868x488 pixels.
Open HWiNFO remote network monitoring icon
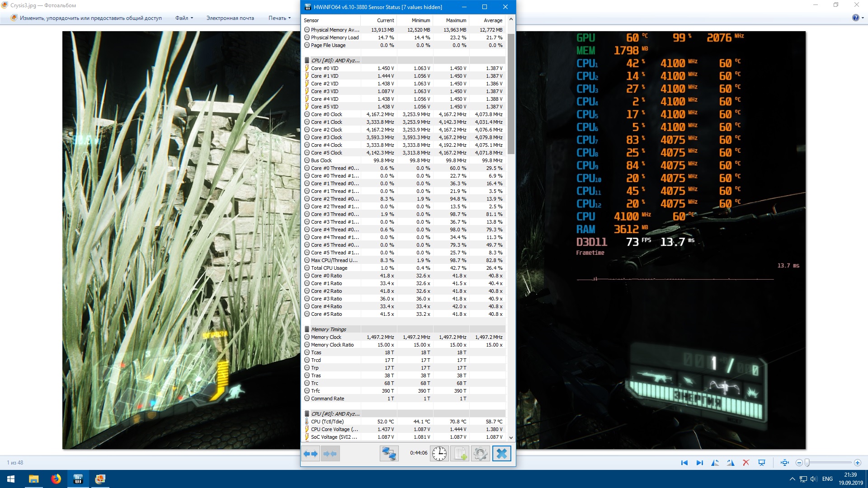pyautogui.click(x=389, y=454)
